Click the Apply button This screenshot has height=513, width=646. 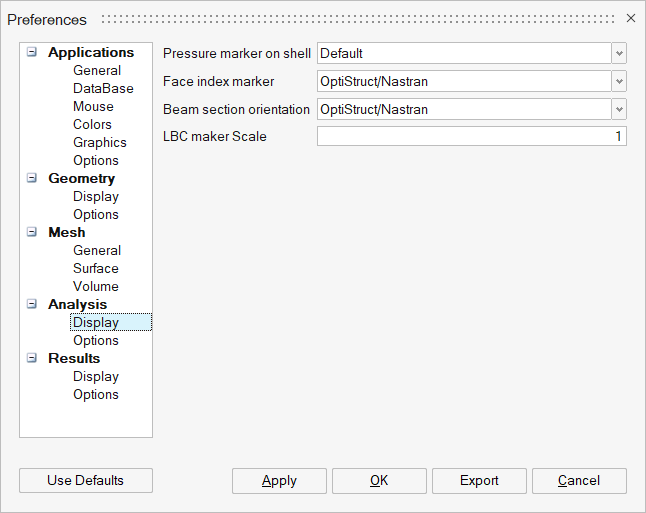click(279, 481)
